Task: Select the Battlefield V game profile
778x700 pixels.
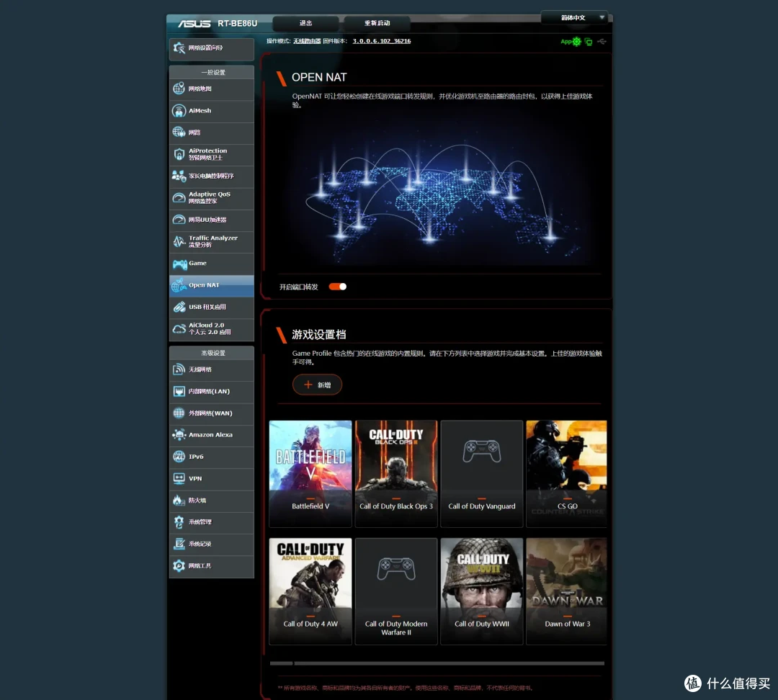Action: point(310,474)
